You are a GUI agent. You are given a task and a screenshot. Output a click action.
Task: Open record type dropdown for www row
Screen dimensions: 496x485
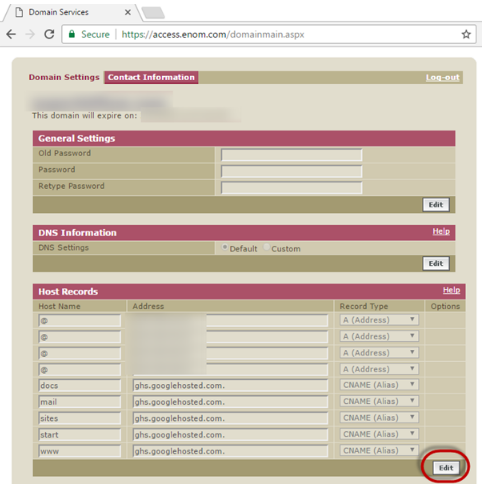click(379, 450)
